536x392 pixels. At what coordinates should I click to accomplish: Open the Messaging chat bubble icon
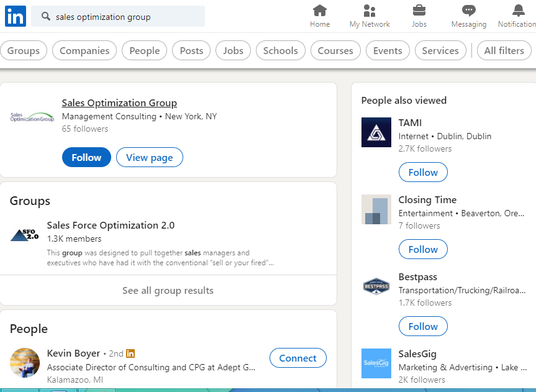click(x=469, y=11)
